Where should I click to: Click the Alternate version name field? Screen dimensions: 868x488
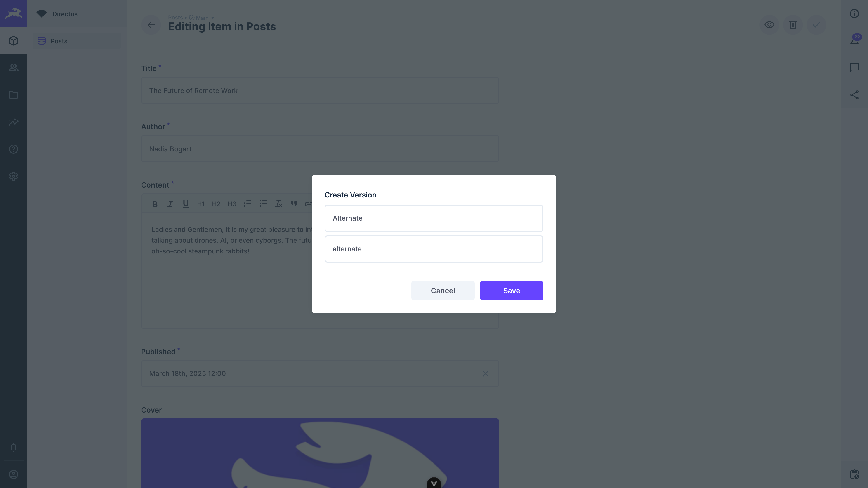434,218
